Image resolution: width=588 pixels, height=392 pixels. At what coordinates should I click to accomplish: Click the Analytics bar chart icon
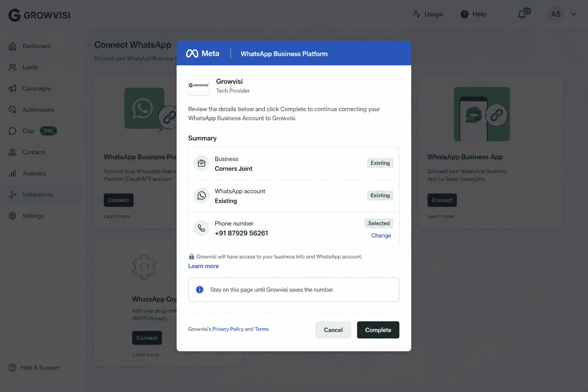tap(13, 173)
